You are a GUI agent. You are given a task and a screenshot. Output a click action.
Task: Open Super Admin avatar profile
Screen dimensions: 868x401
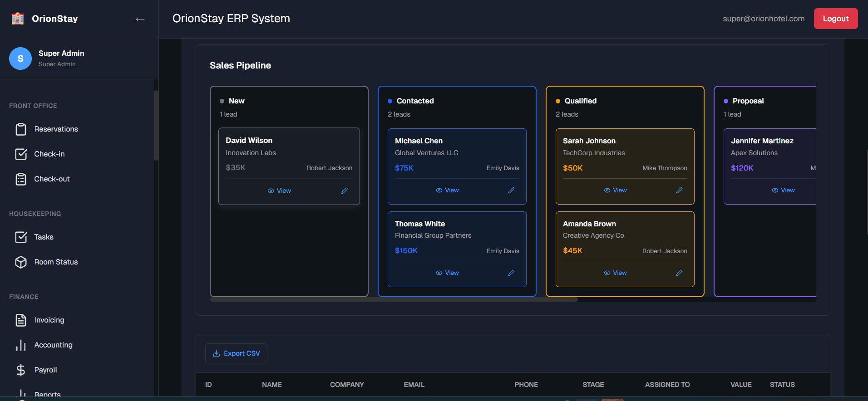click(20, 59)
